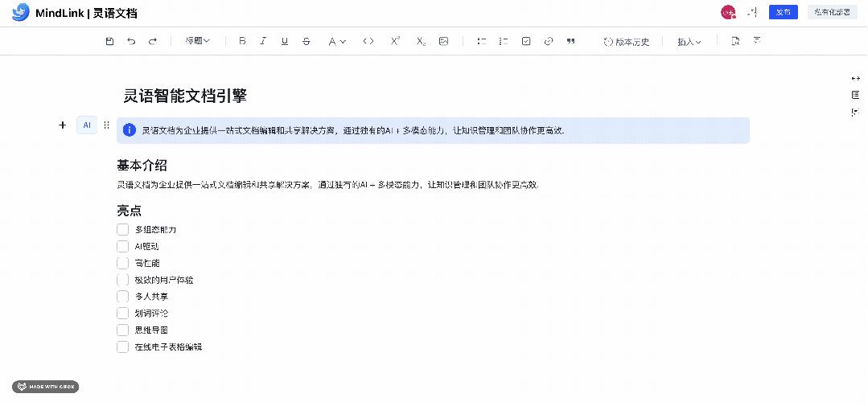The height and width of the screenshot is (406, 868).
Task: Check the 在线电子表格编辑 checkbox
Action: [x=122, y=347]
